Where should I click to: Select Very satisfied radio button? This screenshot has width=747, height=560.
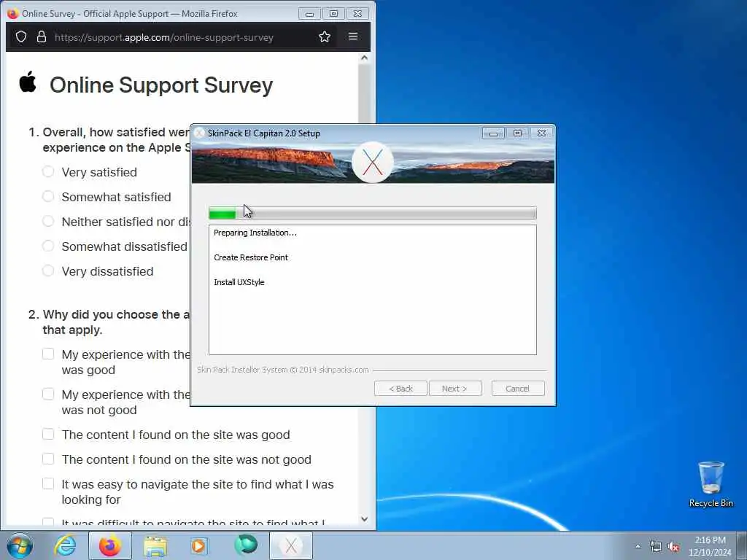(48, 171)
